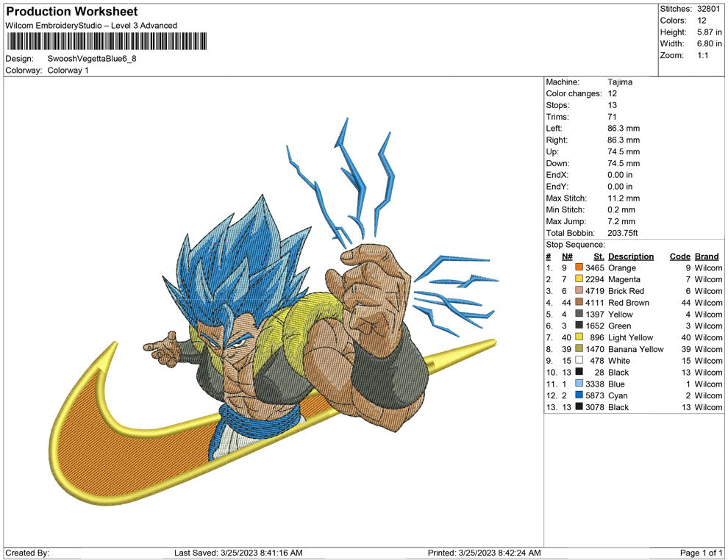The height and width of the screenshot is (560, 728).
Task: Select the design name SwooshVegettaBlue6_8
Action: pos(92,58)
